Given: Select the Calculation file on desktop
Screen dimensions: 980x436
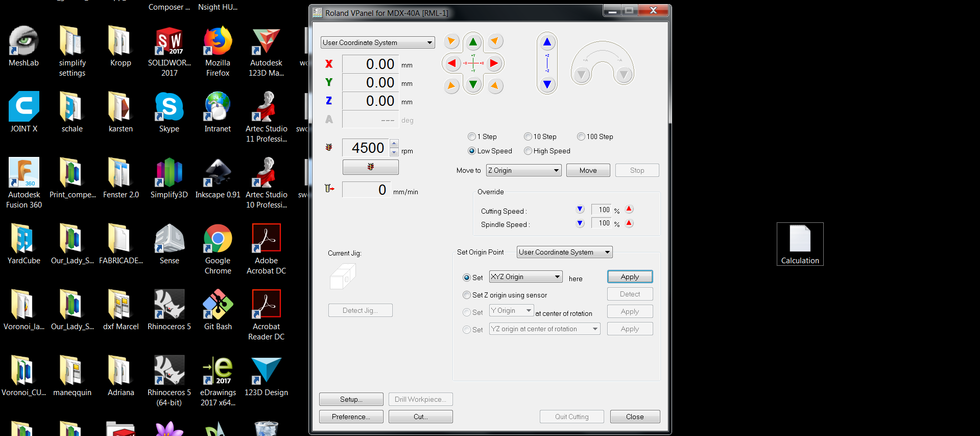Looking at the screenshot, I should (800, 244).
